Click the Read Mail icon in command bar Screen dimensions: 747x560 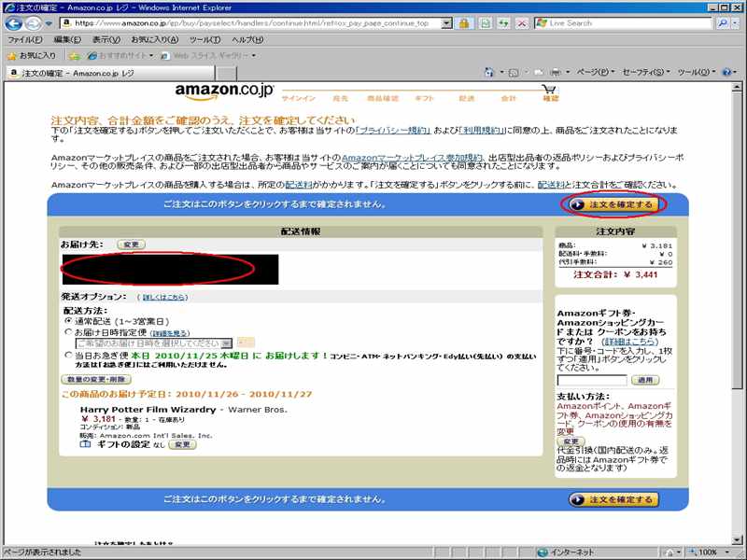[539, 73]
